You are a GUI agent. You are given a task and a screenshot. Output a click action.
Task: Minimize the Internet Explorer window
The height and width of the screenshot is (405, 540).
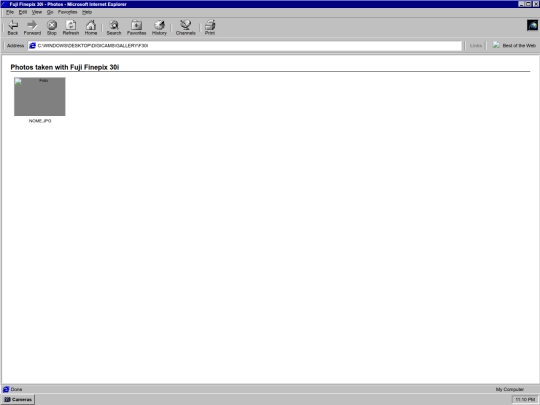point(521,4)
